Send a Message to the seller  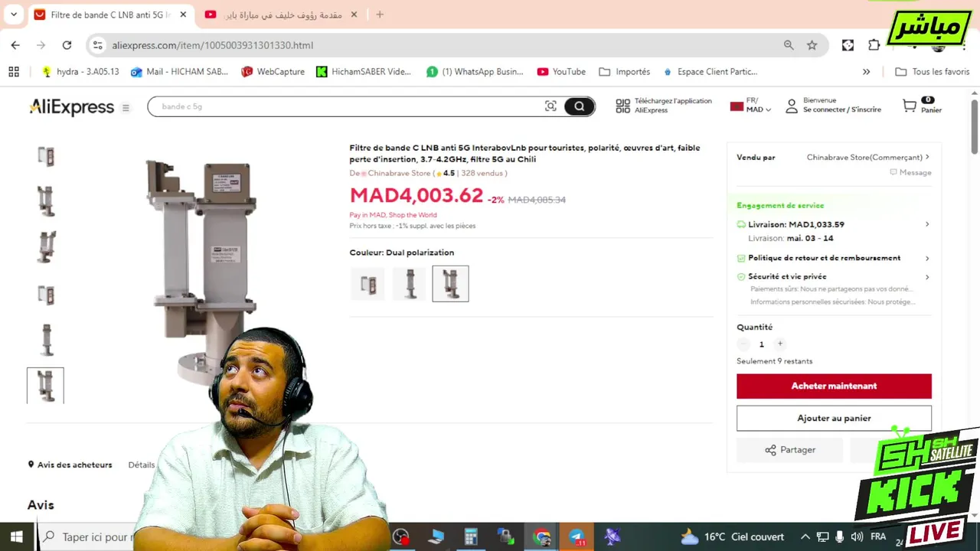pyautogui.click(x=910, y=172)
